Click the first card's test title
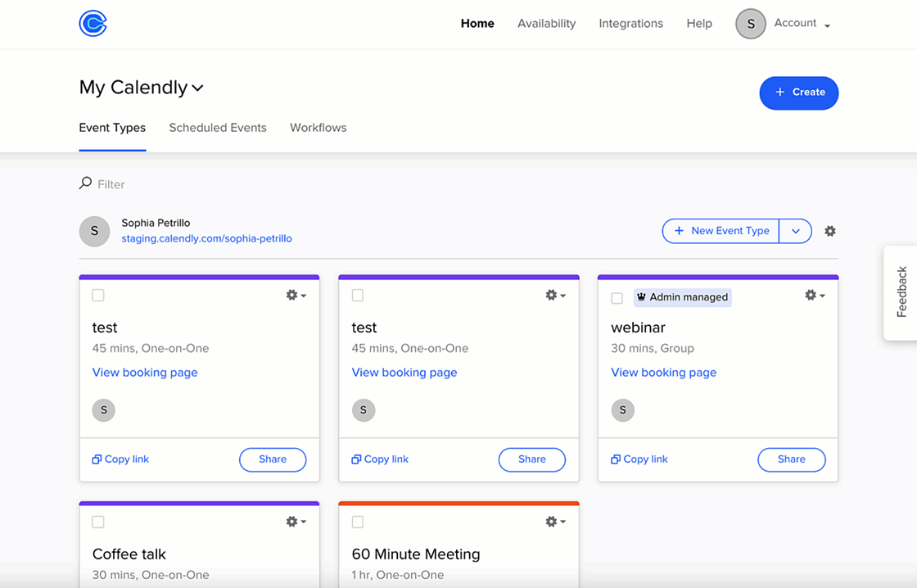Viewport: 917px width, 588px height. pyautogui.click(x=105, y=328)
